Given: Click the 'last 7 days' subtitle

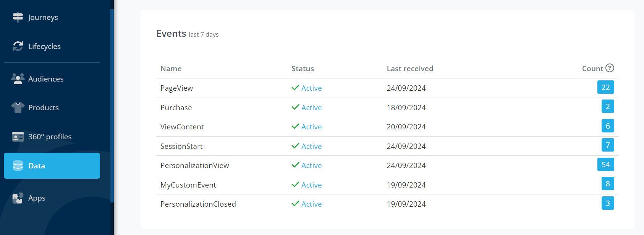Looking at the screenshot, I should click(204, 34).
